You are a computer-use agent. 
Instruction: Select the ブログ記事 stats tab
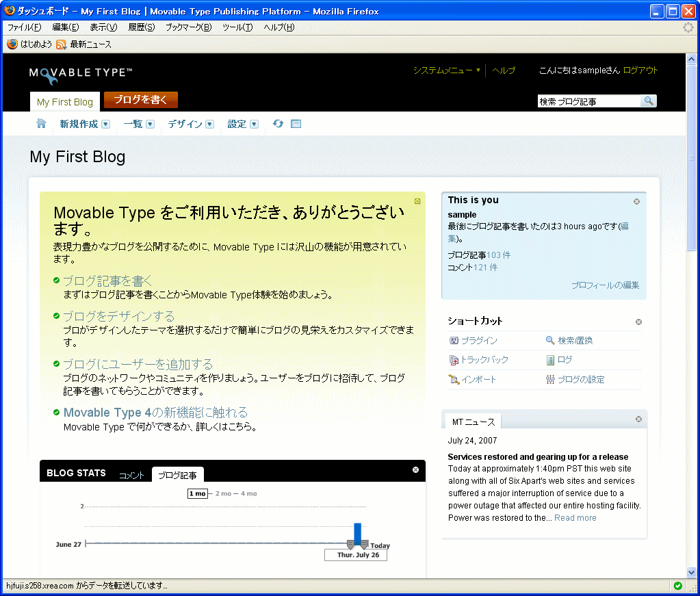point(177,475)
